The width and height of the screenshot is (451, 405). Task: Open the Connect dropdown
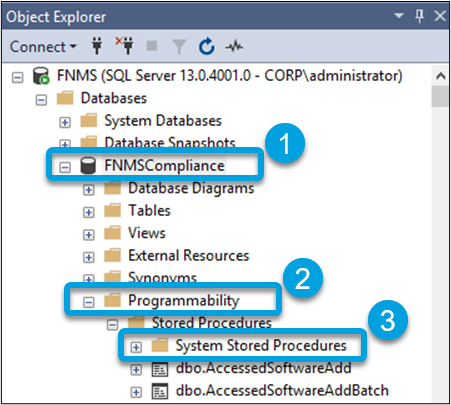click(x=43, y=47)
